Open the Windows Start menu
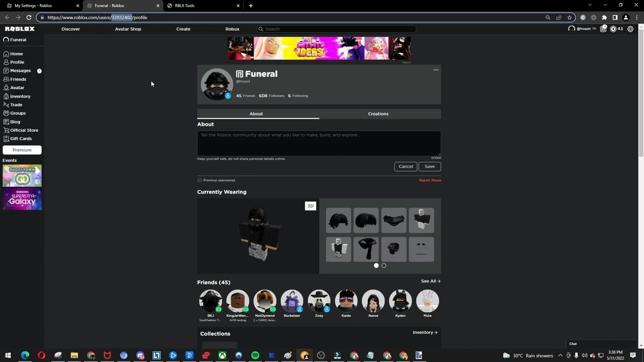The image size is (644, 362). pyautogui.click(x=8, y=356)
